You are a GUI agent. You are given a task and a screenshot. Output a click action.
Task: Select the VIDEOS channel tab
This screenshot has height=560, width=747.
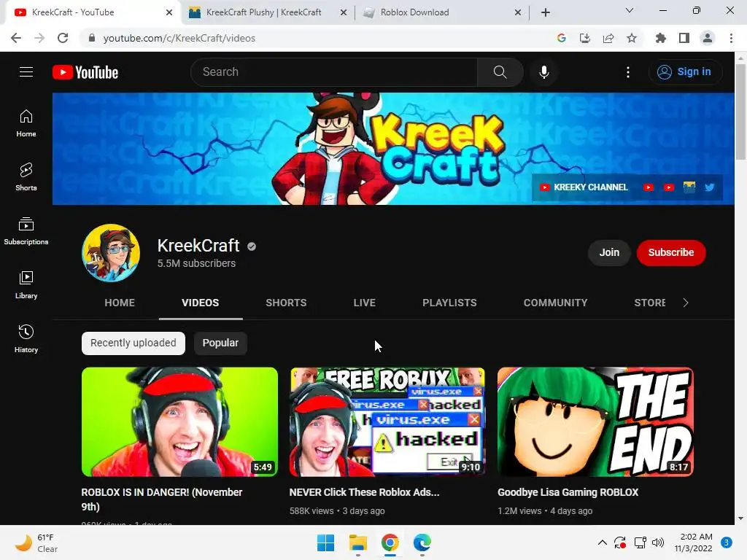(201, 303)
